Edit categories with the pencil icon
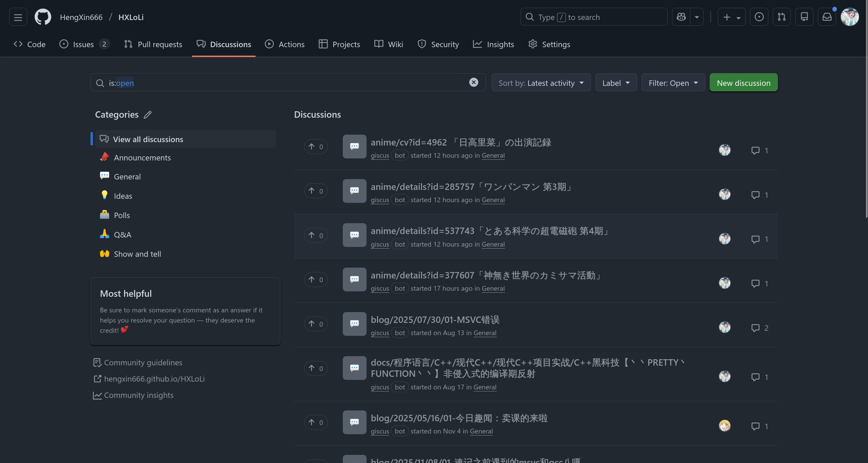The width and height of the screenshot is (868, 463). click(x=147, y=115)
